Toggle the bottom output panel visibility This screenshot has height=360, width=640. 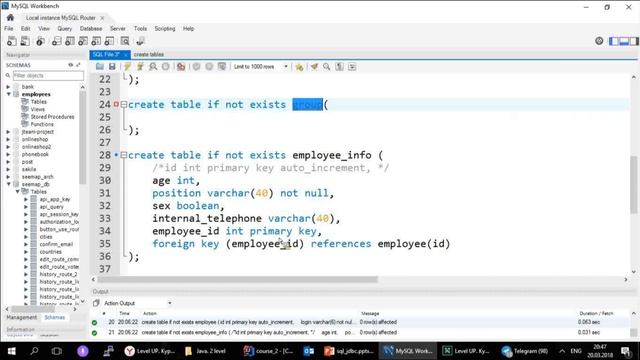[x=624, y=41]
